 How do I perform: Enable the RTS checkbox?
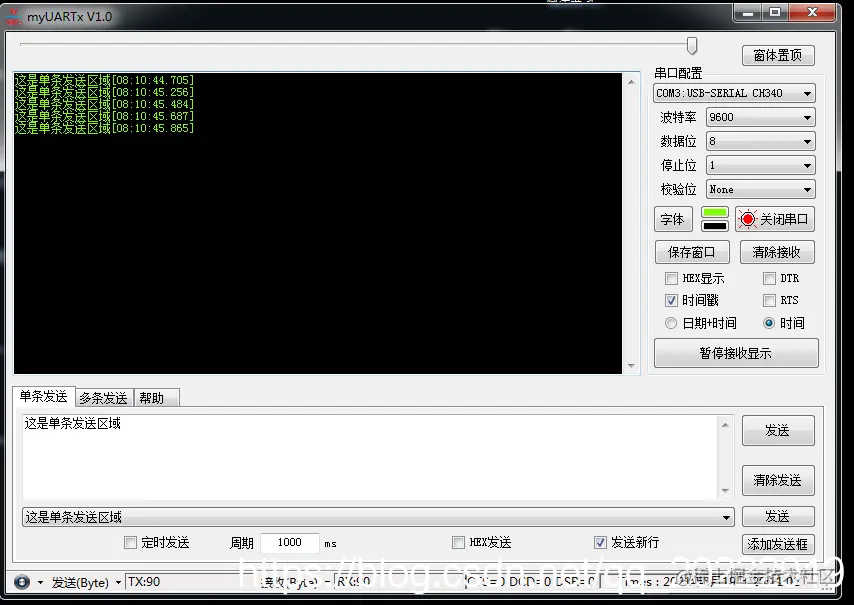tap(769, 301)
